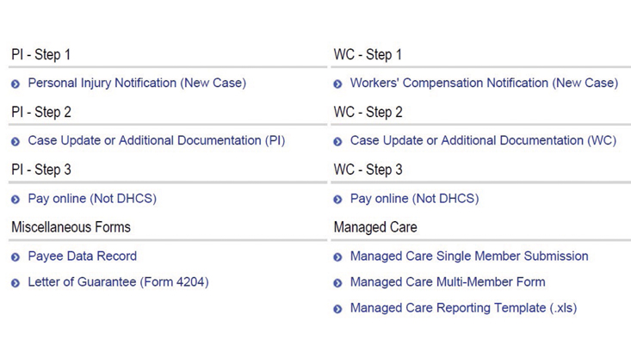Screen dimensions: 631x364
Task: Click arrow bullet beside Managed Care Multi-Member Form
Action: pyautogui.click(x=337, y=283)
